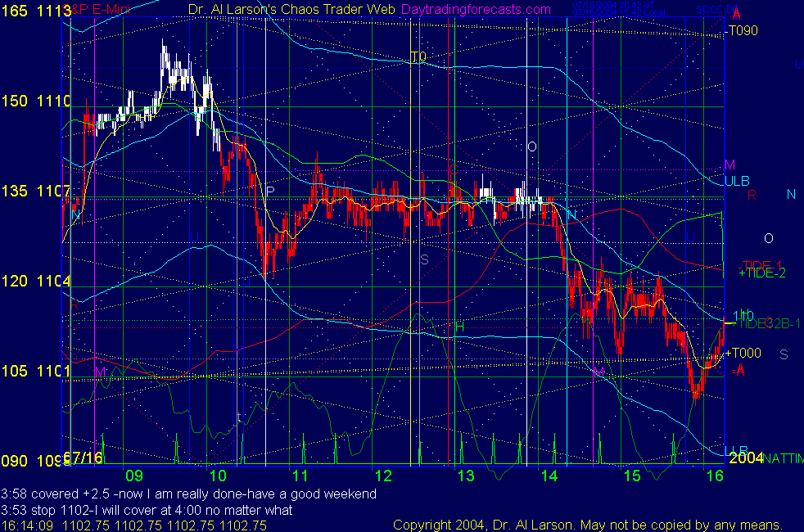
Task: Click the yellow "+T000" label
Action: tap(743, 353)
